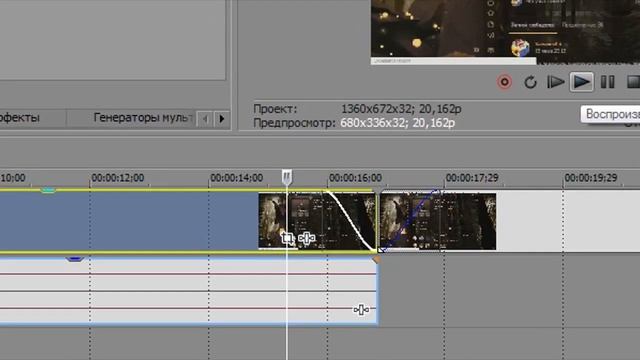The image size is (640, 360).
Task: Open Event FX icon on audio clip
Action: [361, 310]
